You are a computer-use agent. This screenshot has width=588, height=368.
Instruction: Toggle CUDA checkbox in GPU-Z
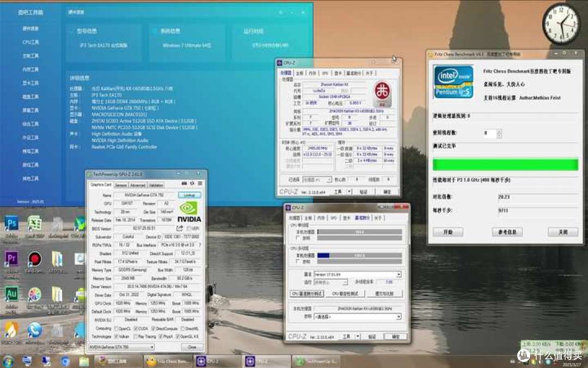pos(136,328)
